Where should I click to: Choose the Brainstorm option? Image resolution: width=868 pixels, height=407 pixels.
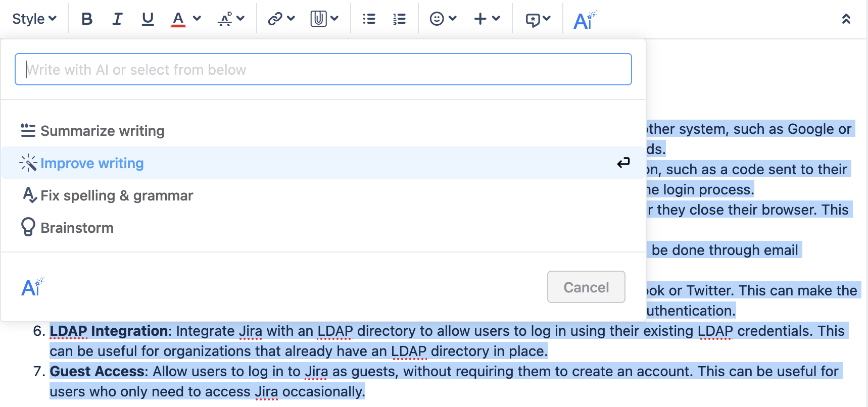[x=323, y=228]
